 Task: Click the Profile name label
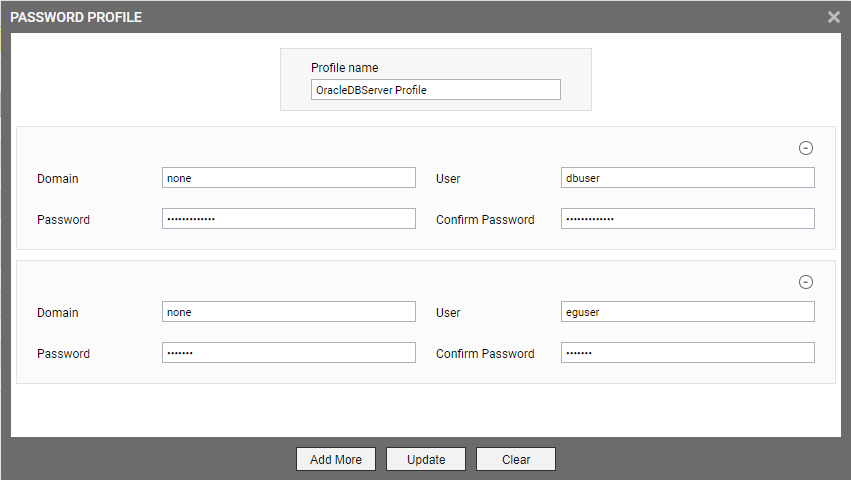click(345, 68)
